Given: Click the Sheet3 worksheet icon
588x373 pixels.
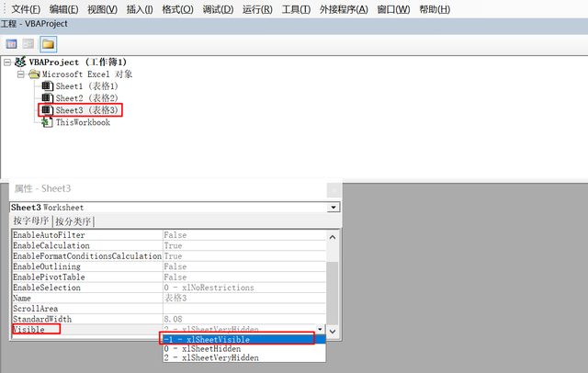Looking at the screenshot, I should [47, 110].
